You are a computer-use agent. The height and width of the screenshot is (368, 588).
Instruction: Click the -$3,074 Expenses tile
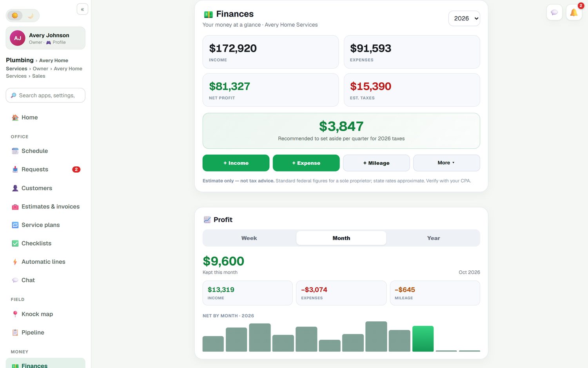tap(341, 293)
